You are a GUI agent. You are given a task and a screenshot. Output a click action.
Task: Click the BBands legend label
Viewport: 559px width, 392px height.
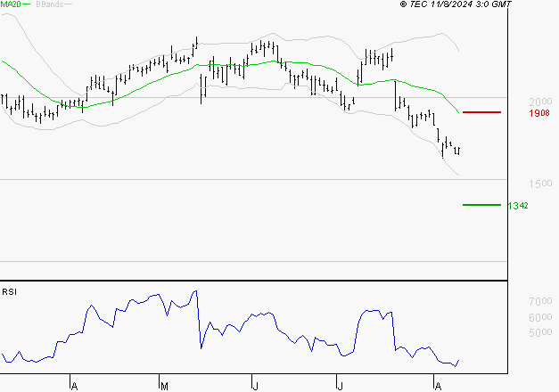(49, 4)
